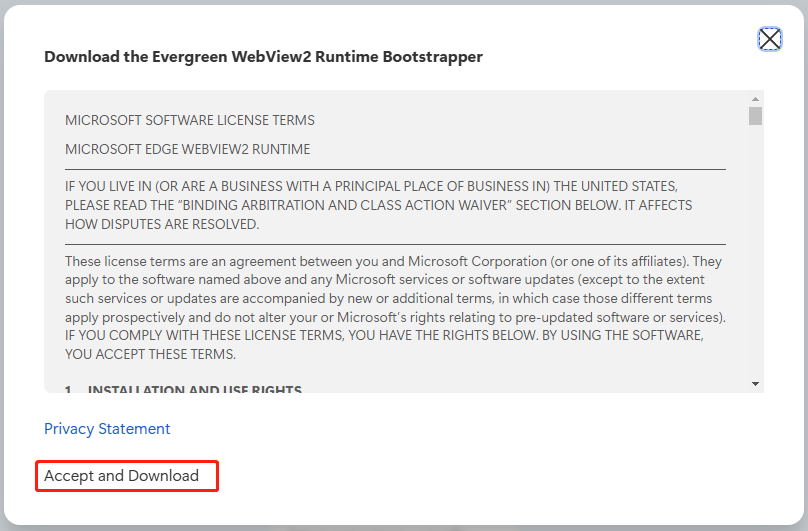
Task: Click the license text scrollbar thumb
Action: pyautogui.click(x=755, y=116)
